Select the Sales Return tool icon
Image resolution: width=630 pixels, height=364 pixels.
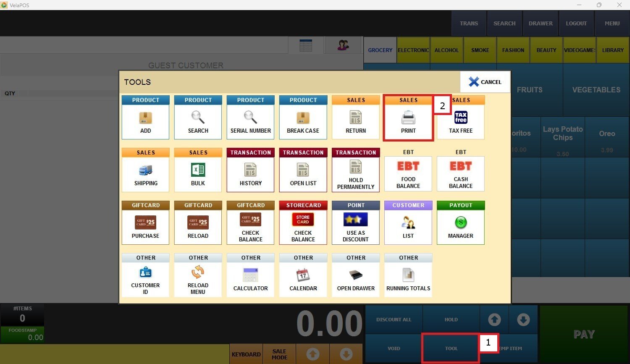(355, 118)
